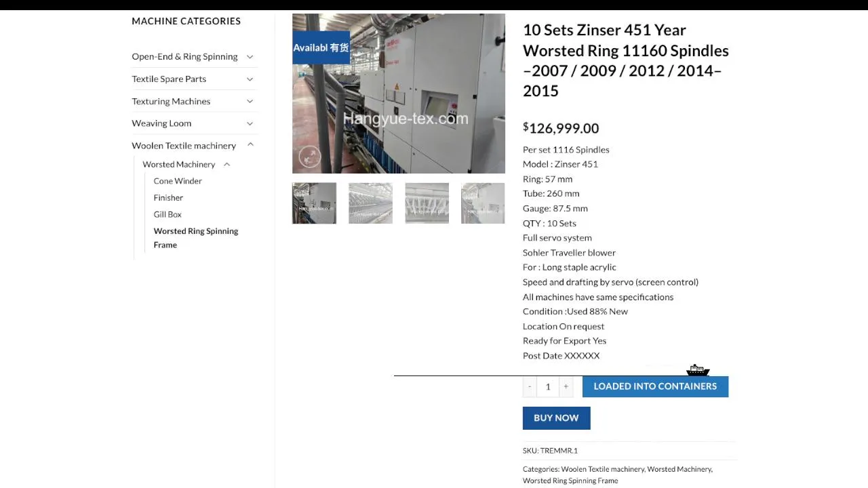Open Texturing Machines category
Screen dimensions: 868x488
click(x=171, y=101)
